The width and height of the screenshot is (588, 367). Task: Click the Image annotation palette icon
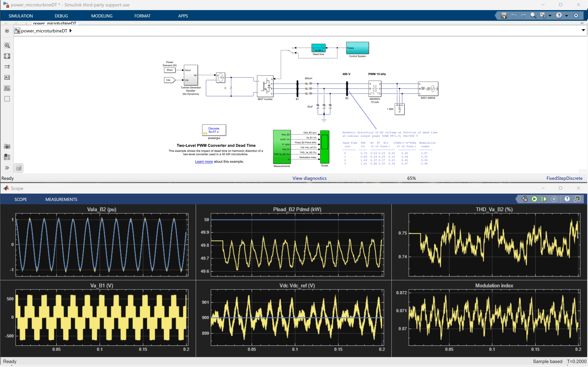pos(7,88)
